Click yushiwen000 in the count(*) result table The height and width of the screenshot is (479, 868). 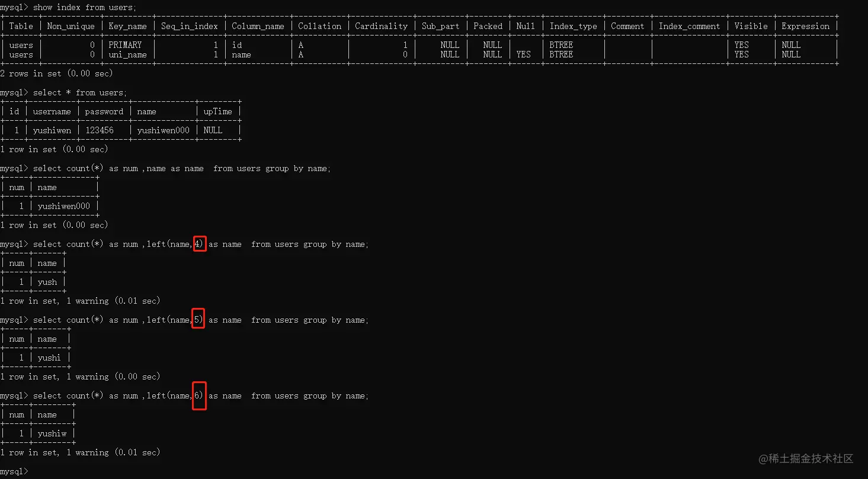click(x=63, y=206)
